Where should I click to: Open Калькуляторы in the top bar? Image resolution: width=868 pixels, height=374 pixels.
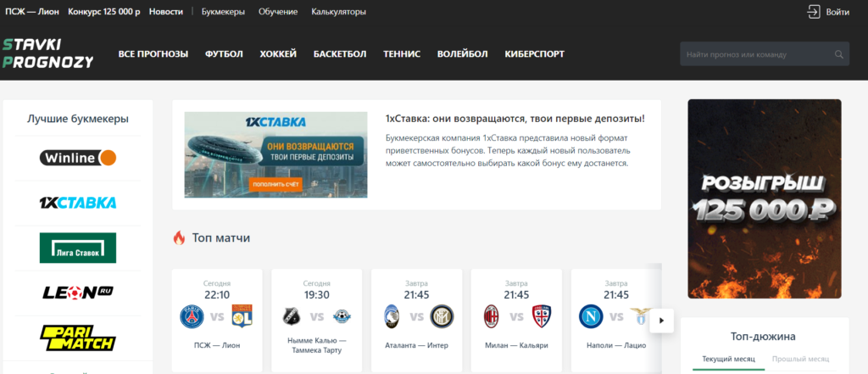339,12
